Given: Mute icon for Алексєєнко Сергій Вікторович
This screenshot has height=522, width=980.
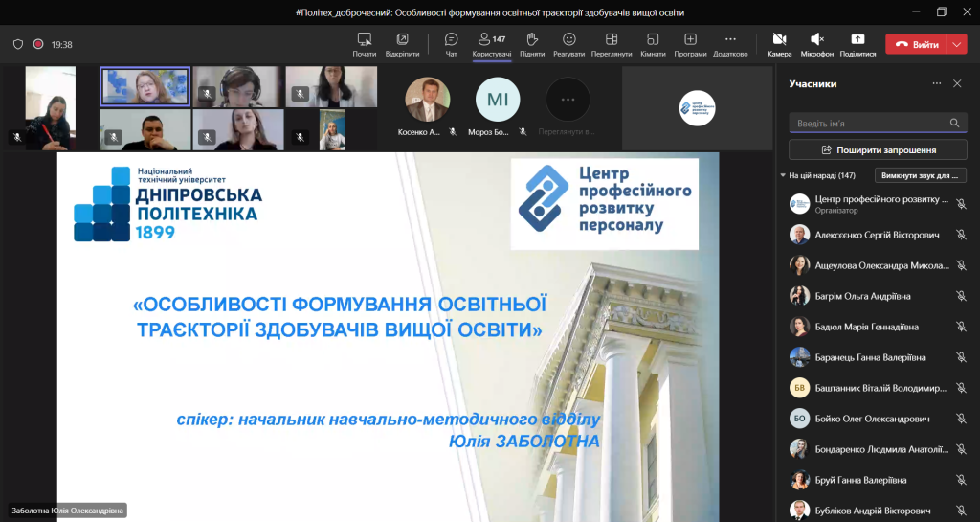Looking at the screenshot, I should click(961, 235).
